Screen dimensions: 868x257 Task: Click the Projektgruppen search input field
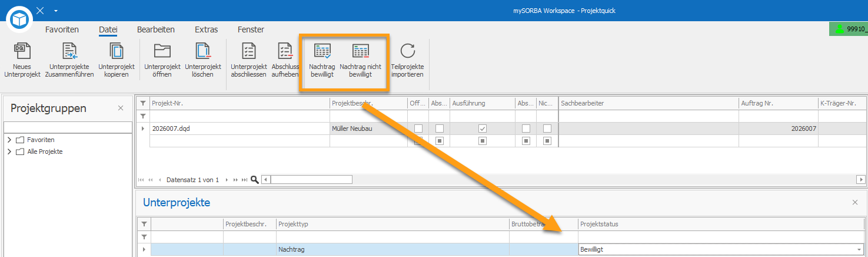pyautogui.click(x=68, y=127)
